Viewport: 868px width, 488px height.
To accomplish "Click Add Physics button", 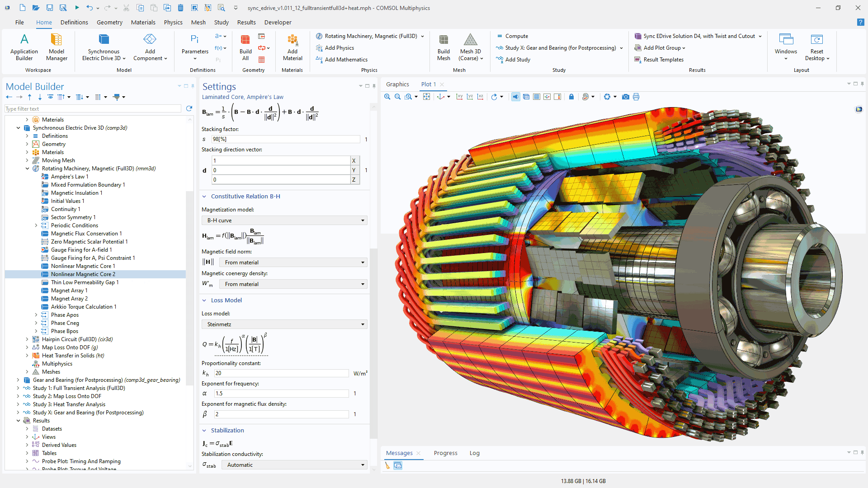I will pyautogui.click(x=335, y=48).
